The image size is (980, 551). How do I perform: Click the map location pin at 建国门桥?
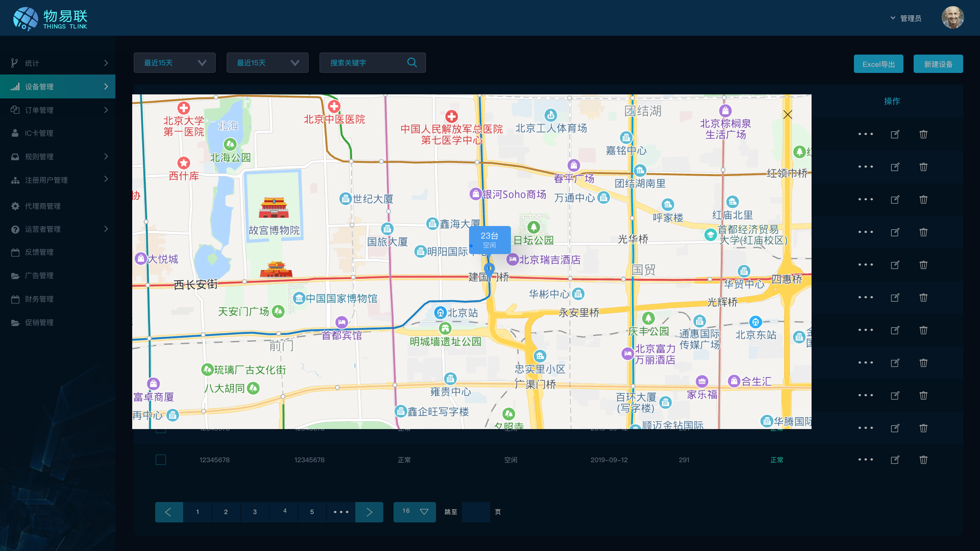pyautogui.click(x=489, y=269)
